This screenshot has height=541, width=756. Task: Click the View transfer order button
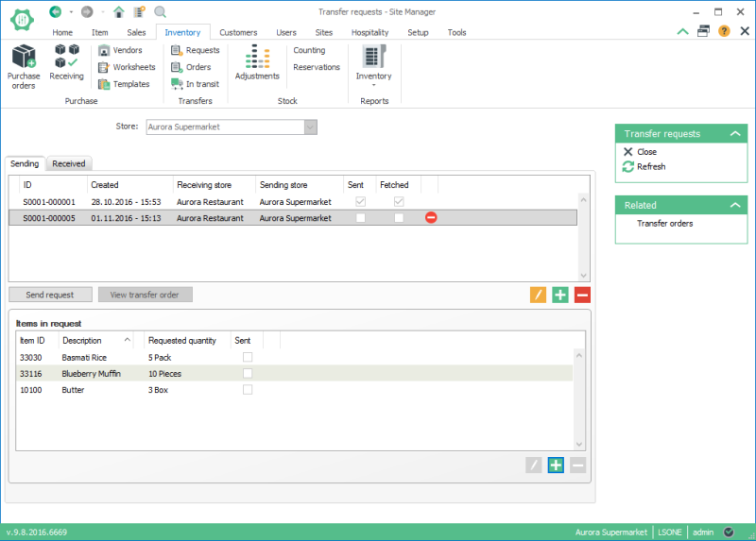[x=145, y=295]
